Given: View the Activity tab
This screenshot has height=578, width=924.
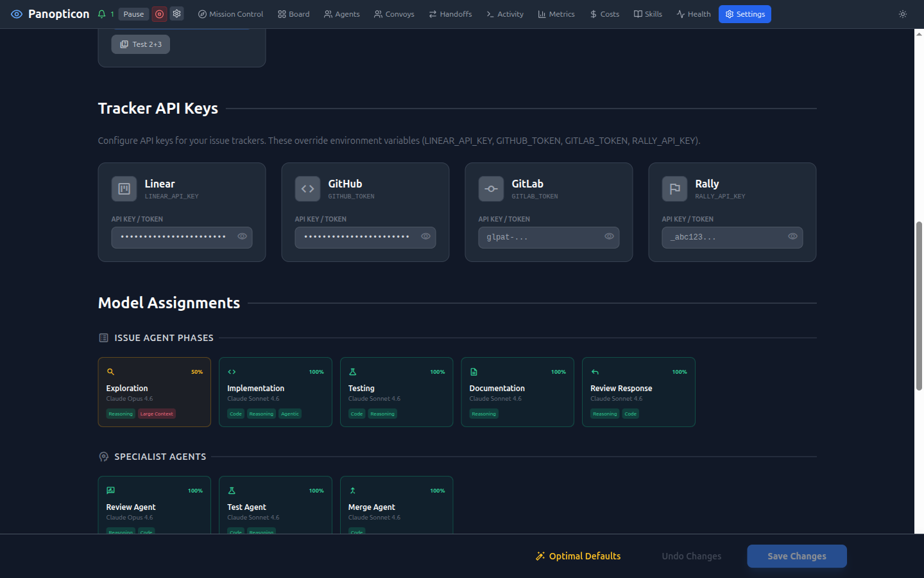Looking at the screenshot, I should click(505, 14).
